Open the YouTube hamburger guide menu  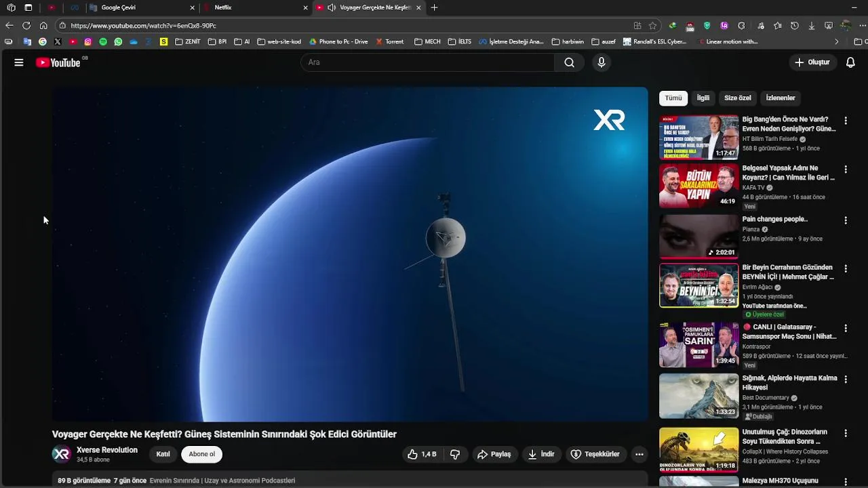coord(19,62)
